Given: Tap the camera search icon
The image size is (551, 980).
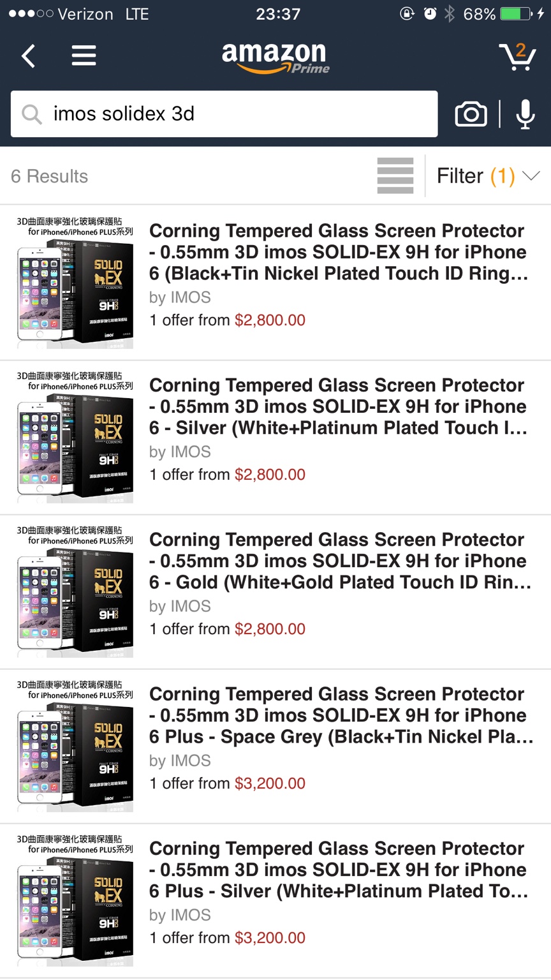Looking at the screenshot, I should point(471,114).
